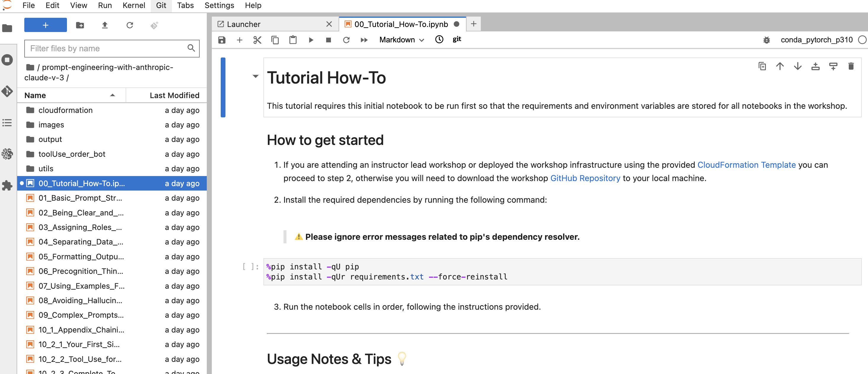Open the Kernel menu
The height and width of the screenshot is (374, 868).
click(133, 5)
